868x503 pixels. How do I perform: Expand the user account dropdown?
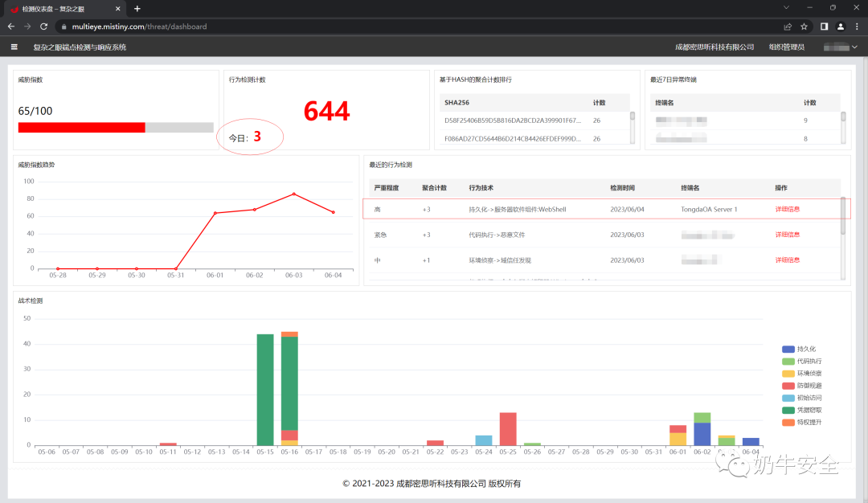coord(841,47)
